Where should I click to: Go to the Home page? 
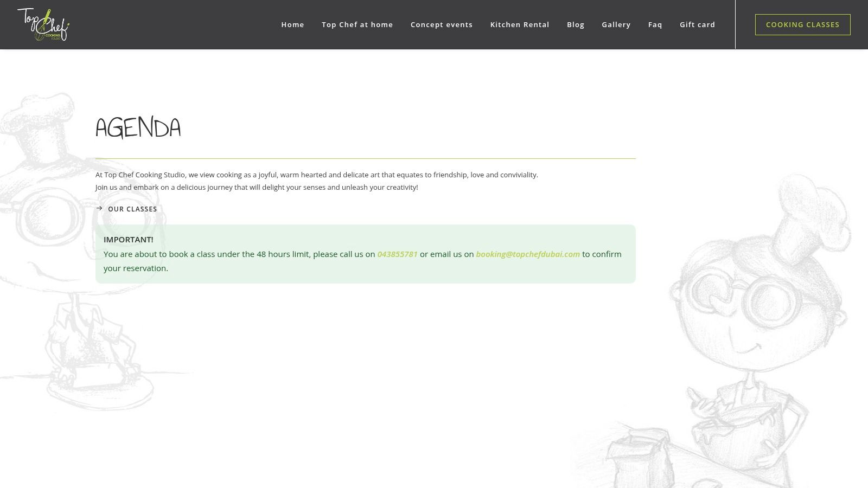pyautogui.click(x=292, y=24)
